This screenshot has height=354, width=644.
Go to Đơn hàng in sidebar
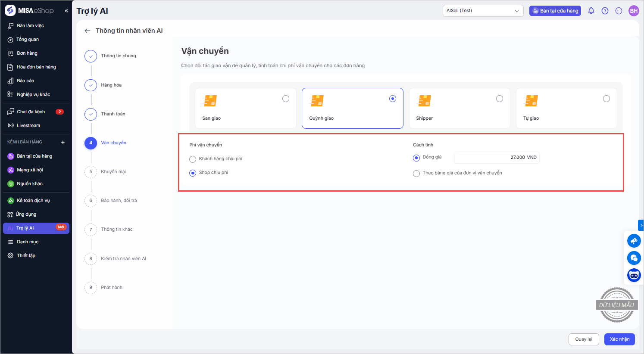(x=27, y=53)
